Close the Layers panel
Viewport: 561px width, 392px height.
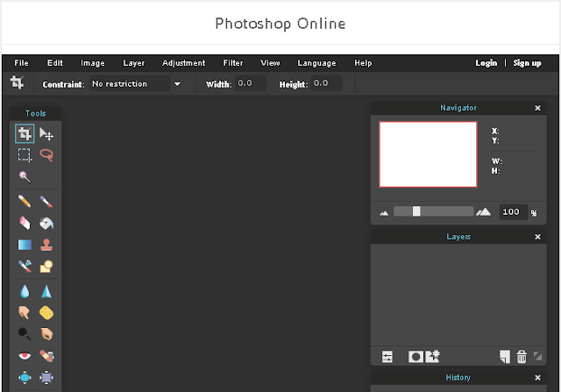(x=537, y=237)
